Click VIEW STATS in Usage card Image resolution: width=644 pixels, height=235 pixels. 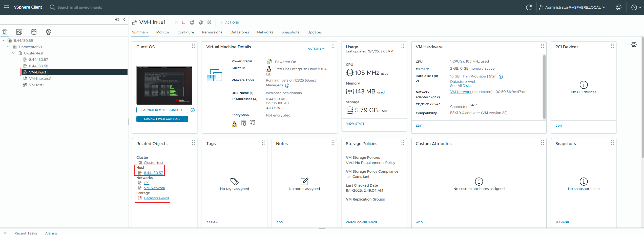355,124
